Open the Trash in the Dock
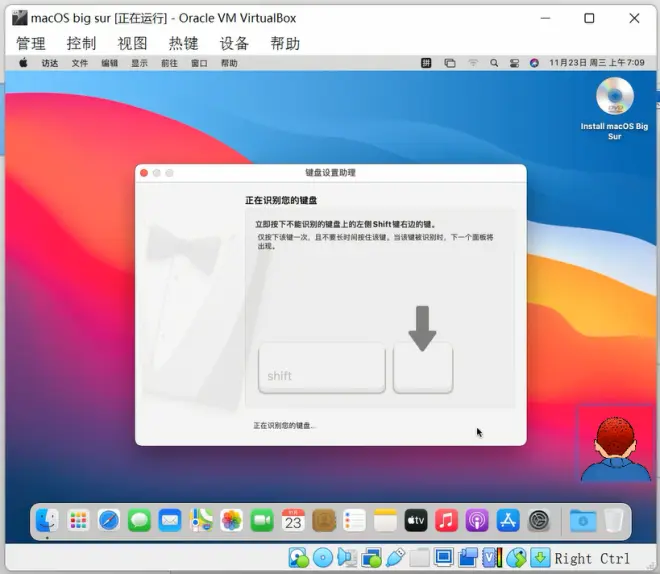660x574 pixels. pos(614,521)
